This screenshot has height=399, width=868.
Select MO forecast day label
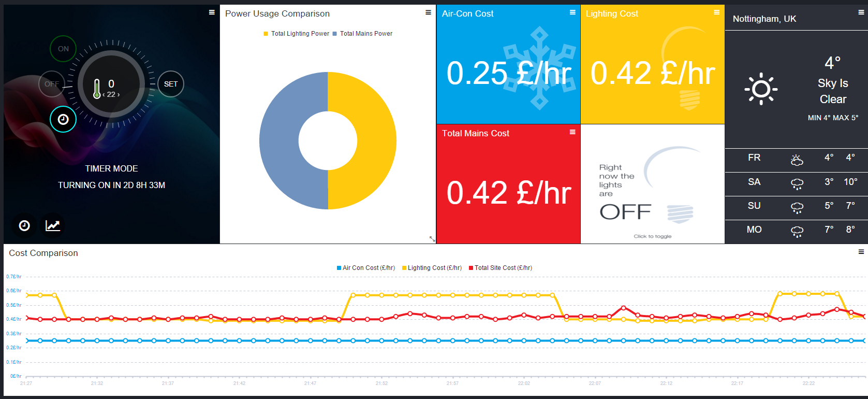click(754, 230)
